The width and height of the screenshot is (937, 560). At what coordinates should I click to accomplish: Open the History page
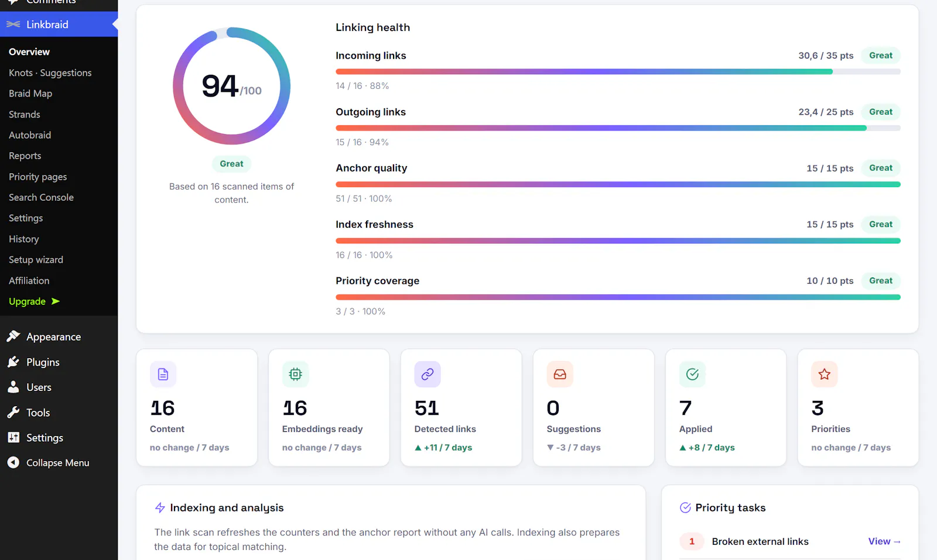24,239
